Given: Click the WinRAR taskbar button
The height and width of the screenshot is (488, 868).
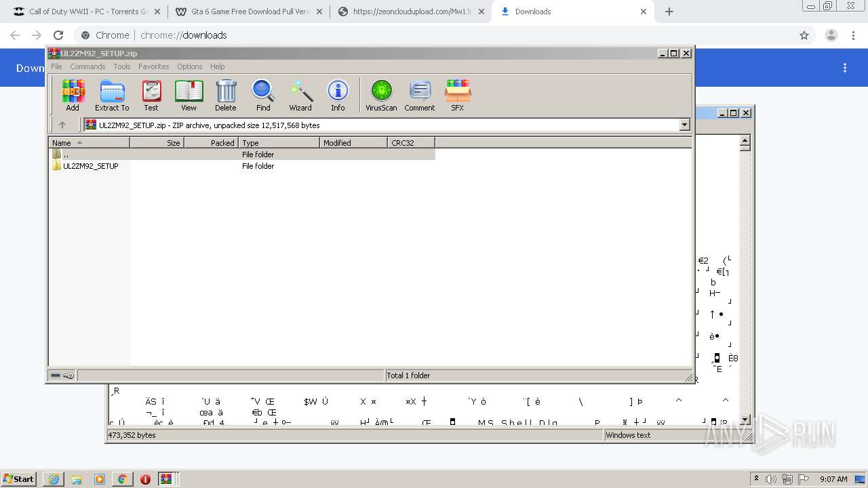Looking at the screenshot, I should (167, 479).
